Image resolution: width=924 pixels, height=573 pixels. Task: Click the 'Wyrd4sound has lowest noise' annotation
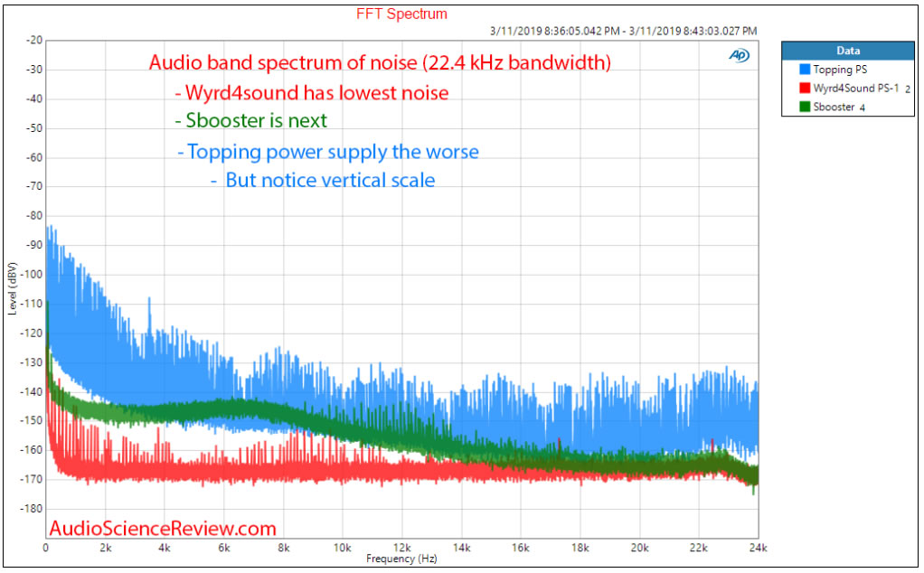pyautogui.click(x=311, y=93)
